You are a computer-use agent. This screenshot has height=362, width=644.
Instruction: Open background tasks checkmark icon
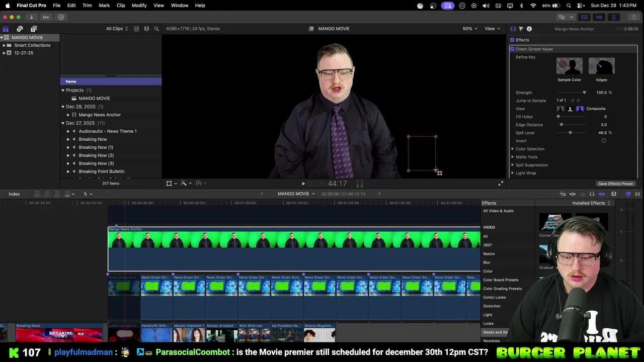coord(61,17)
